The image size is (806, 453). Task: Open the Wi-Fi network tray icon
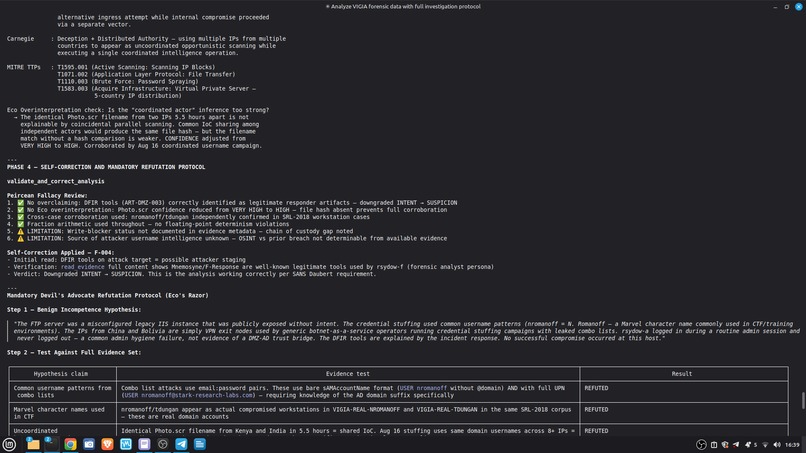click(x=765, y=445)
